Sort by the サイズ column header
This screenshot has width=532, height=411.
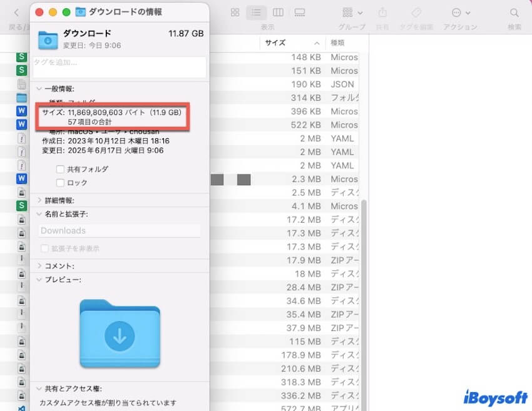click(x=275, y=43)
